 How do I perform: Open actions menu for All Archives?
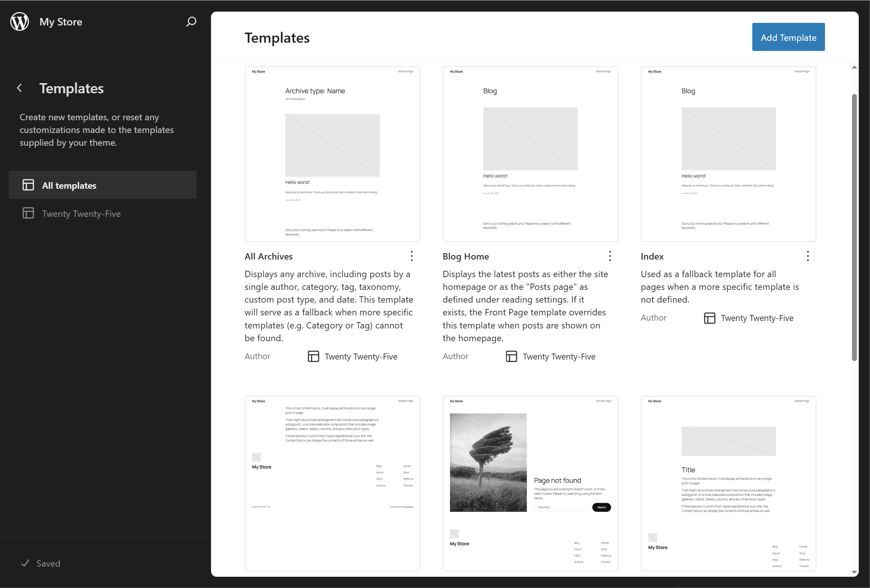point(412,256)
